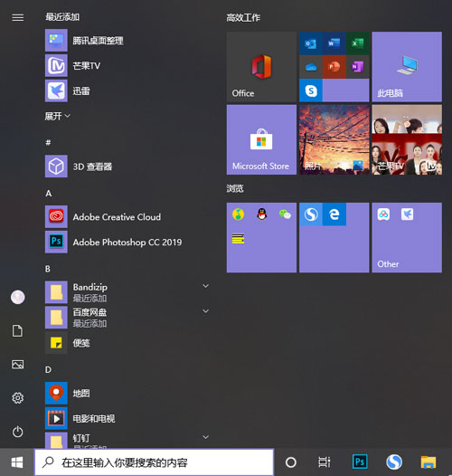Open the OneNote small tile
Image resolution: width=452 pixels, height=476 pixels.
point(357,67)
